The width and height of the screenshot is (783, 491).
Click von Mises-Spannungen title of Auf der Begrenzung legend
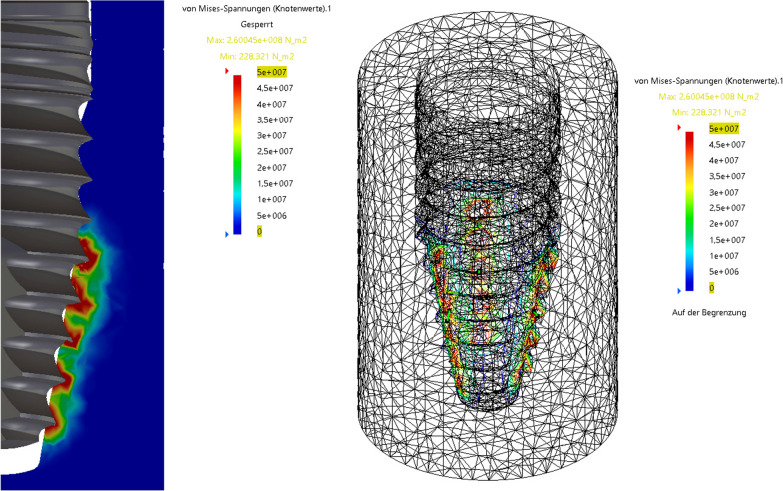pyautogui.click(x=708, y=80)
